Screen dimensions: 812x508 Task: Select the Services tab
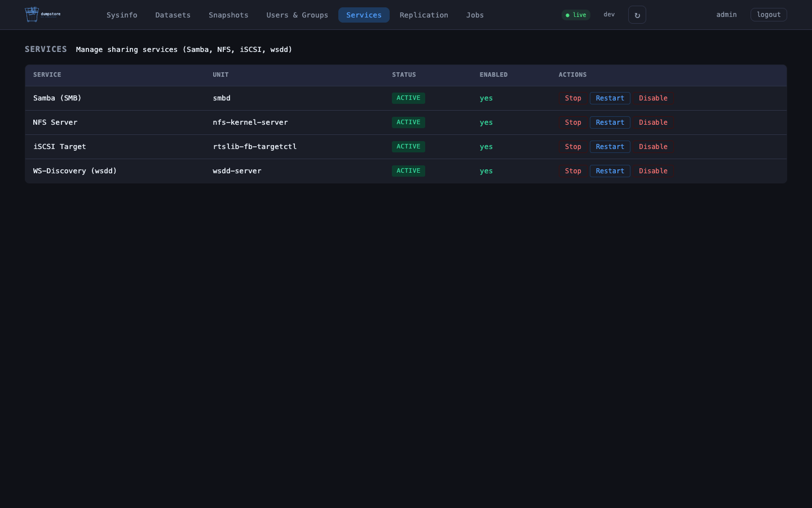point(364,15)
